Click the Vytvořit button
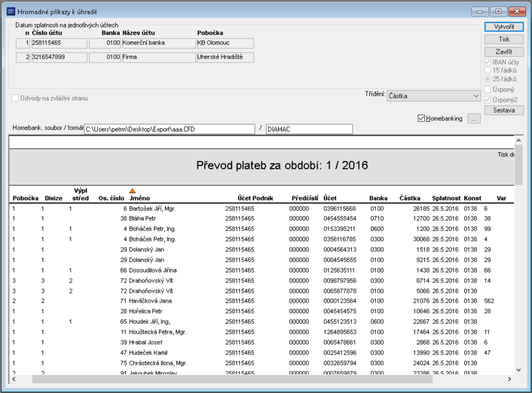 [x=504, y=27]
